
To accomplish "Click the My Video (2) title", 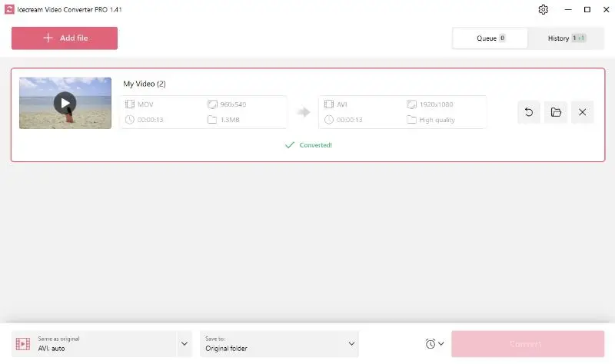I will (145, 84).
